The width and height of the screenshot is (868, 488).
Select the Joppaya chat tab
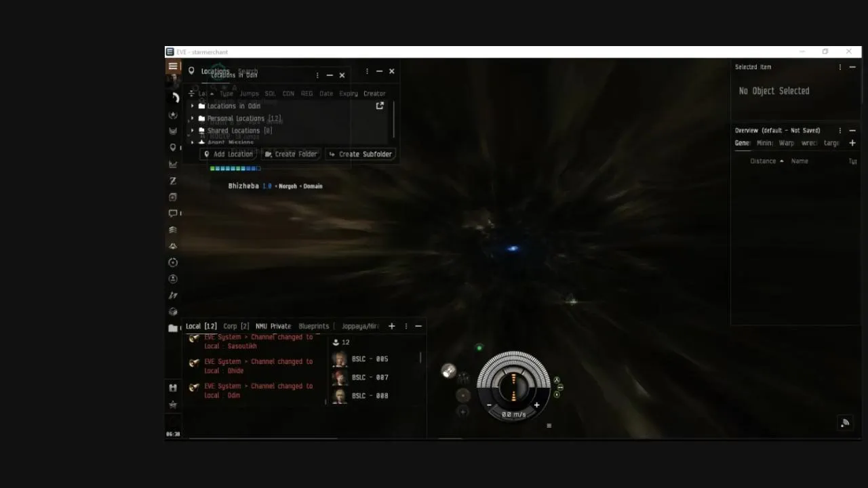pyautogui.click(x=360, y=326)
